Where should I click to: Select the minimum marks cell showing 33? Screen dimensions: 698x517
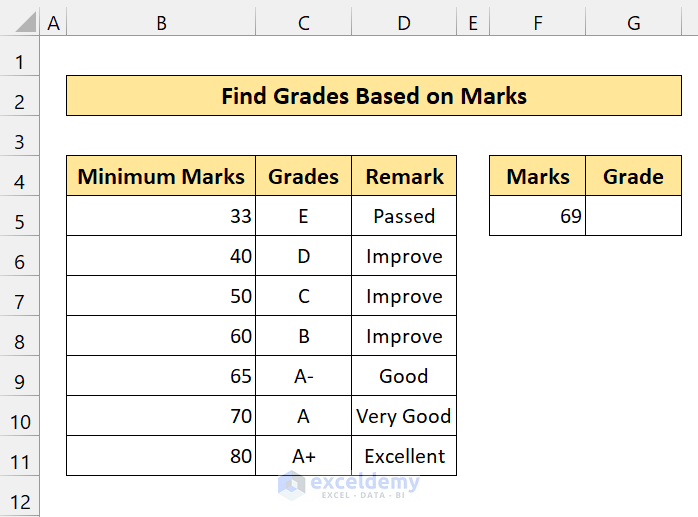(x=161, y=216)
